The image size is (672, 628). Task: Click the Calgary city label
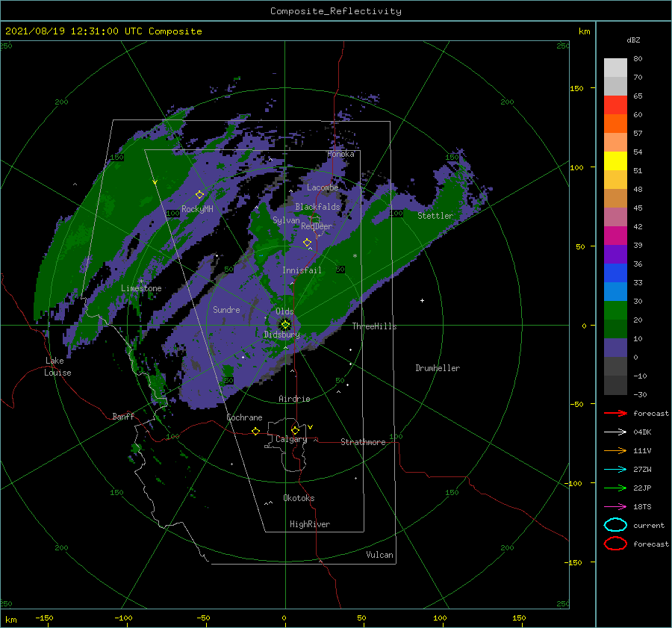(x=291, y=439)
